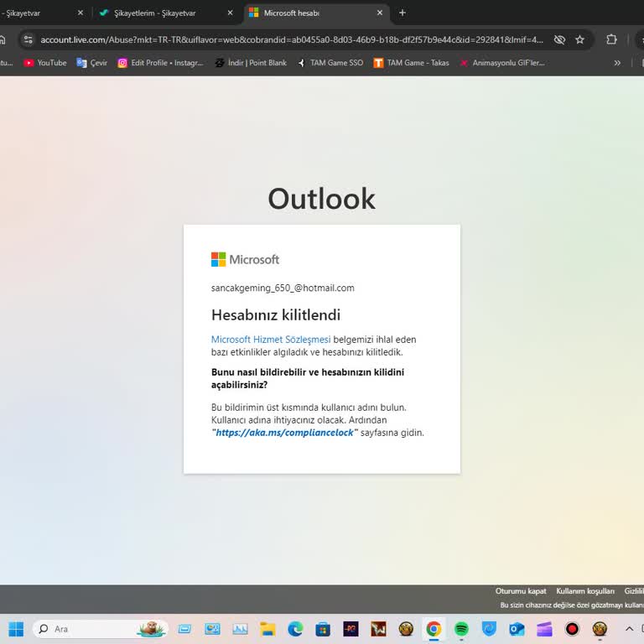The image size is (644, 644).
Task: Open a new browser tab
Action: [402, 13]
